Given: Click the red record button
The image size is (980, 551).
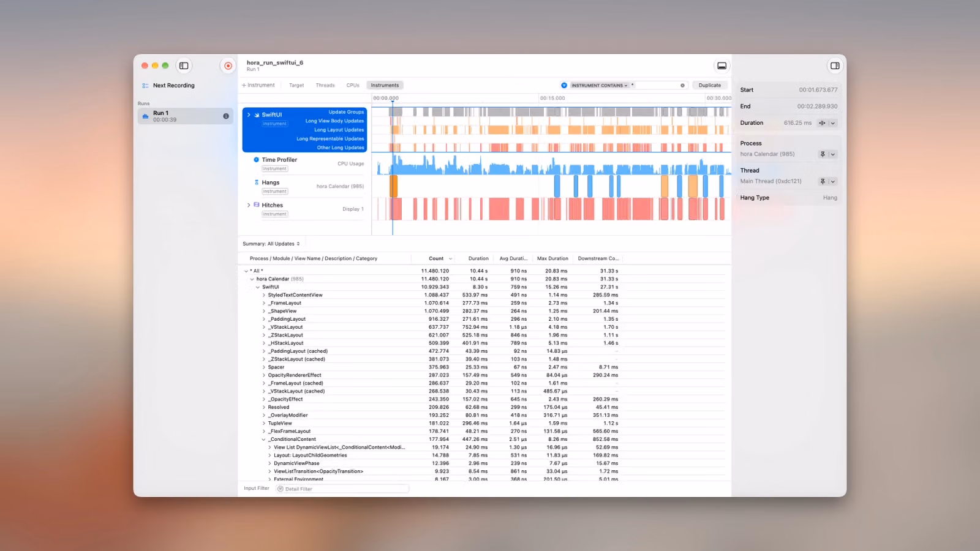Looking at the screenshot, I should pos(228,66).
